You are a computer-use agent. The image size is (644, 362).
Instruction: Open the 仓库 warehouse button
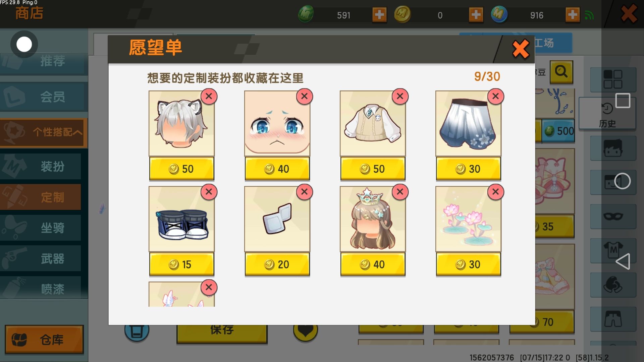point(44,340)
